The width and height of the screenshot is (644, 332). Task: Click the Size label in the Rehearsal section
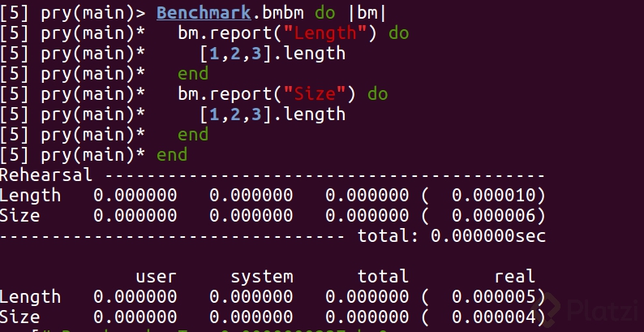pos(19,215)
